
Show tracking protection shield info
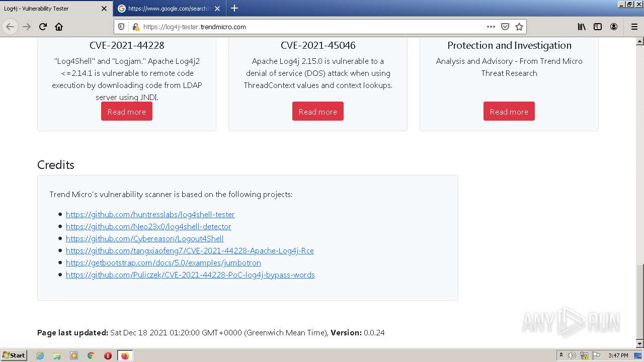[121, 27]
